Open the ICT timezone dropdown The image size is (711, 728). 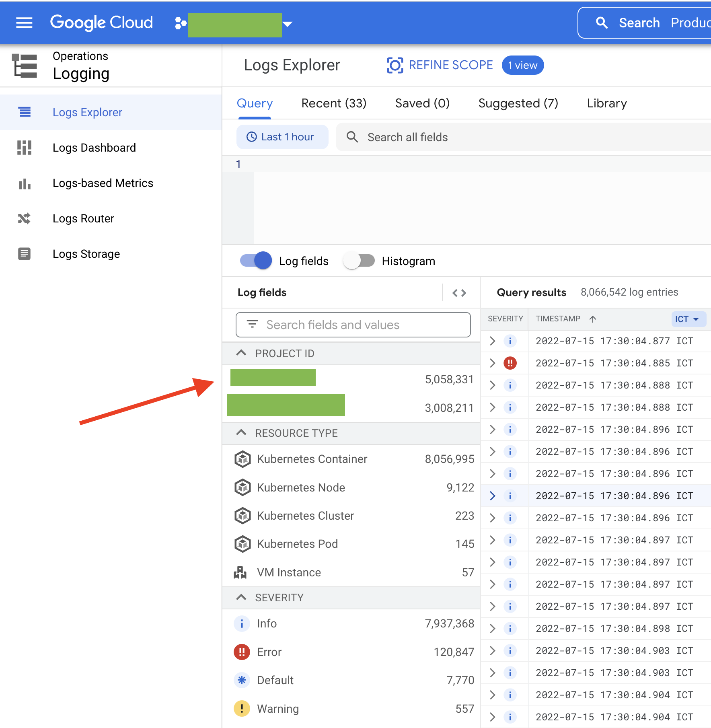(x=688, y=319)
